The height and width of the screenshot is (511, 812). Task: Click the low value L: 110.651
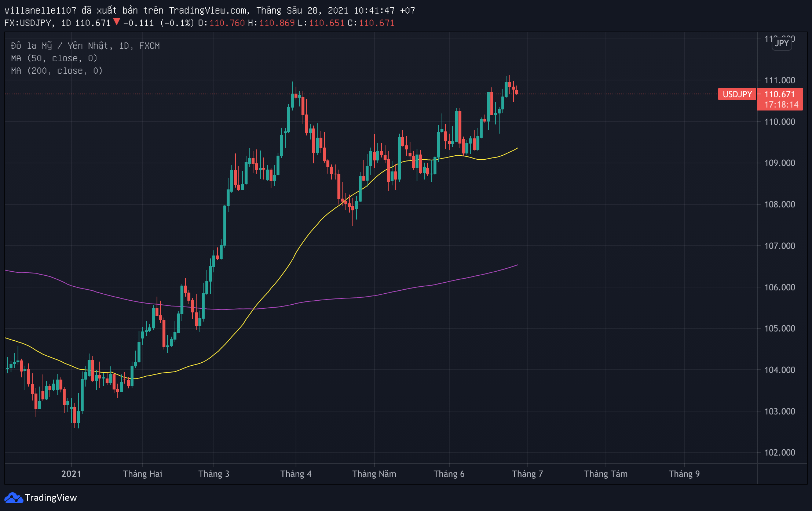click(321, 23)
